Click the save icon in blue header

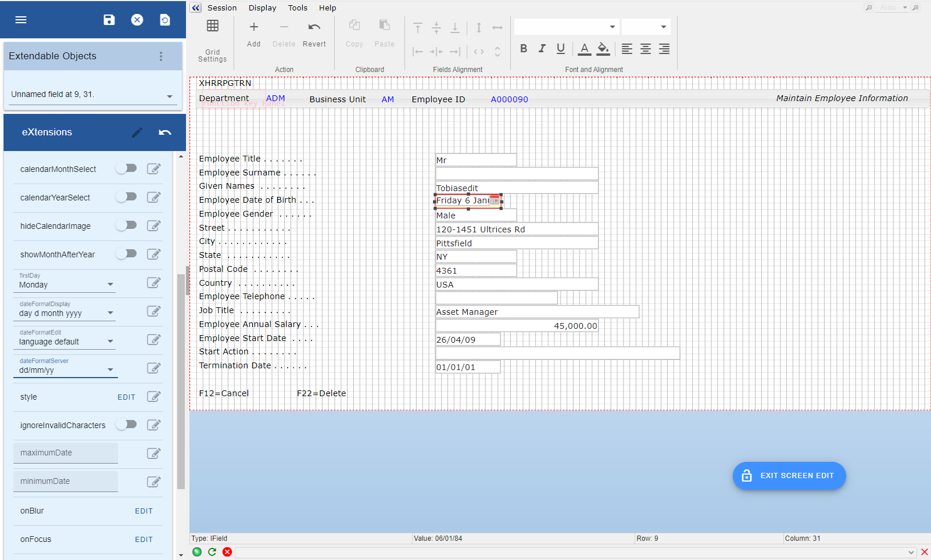109,20
